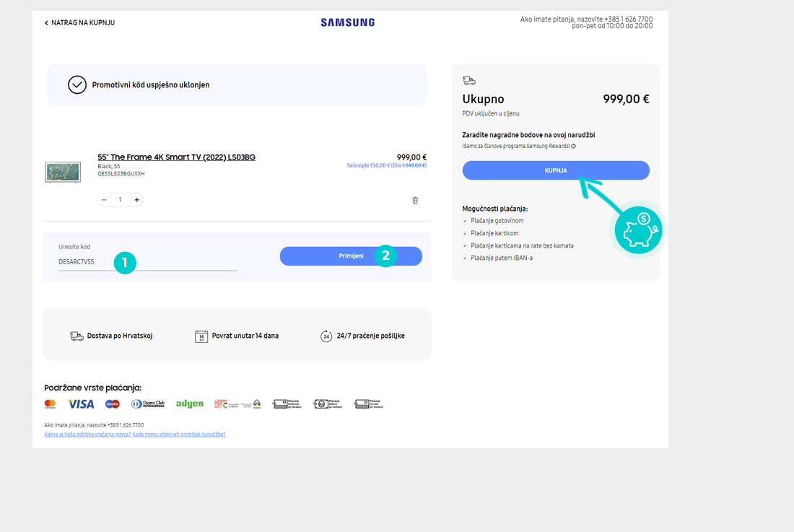Click the card-on-delivery payment icon
This screenshot has width=794, height=532.
click(287, 404)
